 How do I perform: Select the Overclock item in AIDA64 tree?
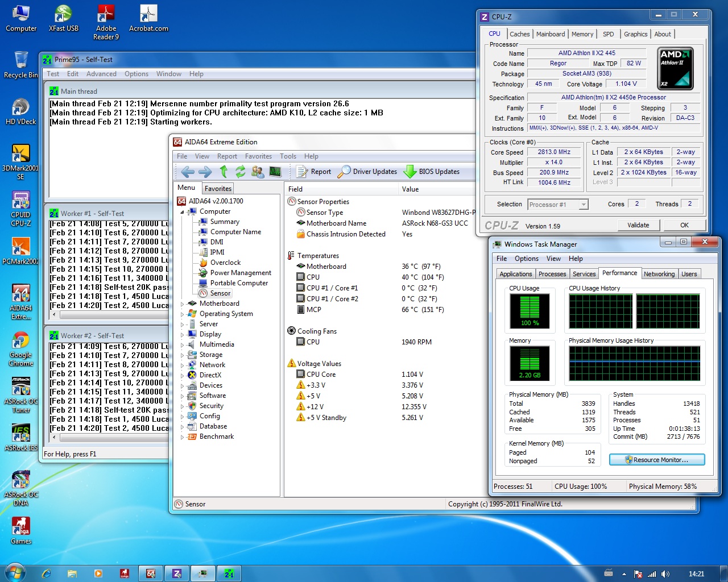[220, 263]
